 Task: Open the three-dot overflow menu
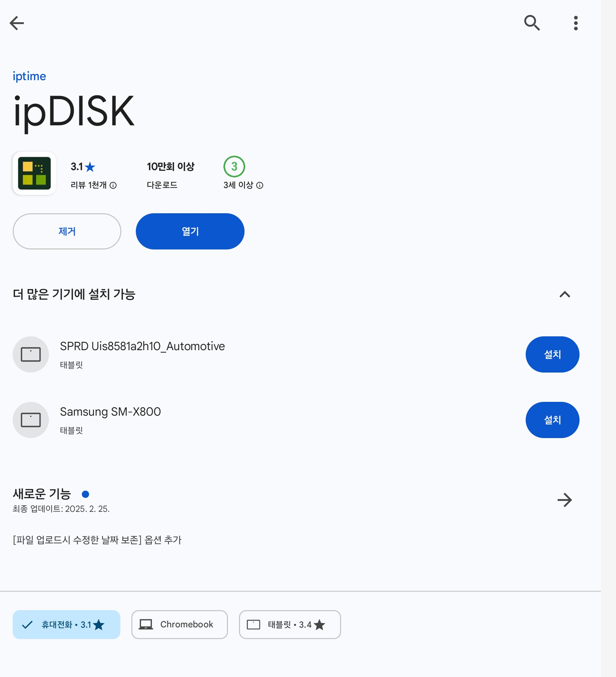tap(575, 23)
